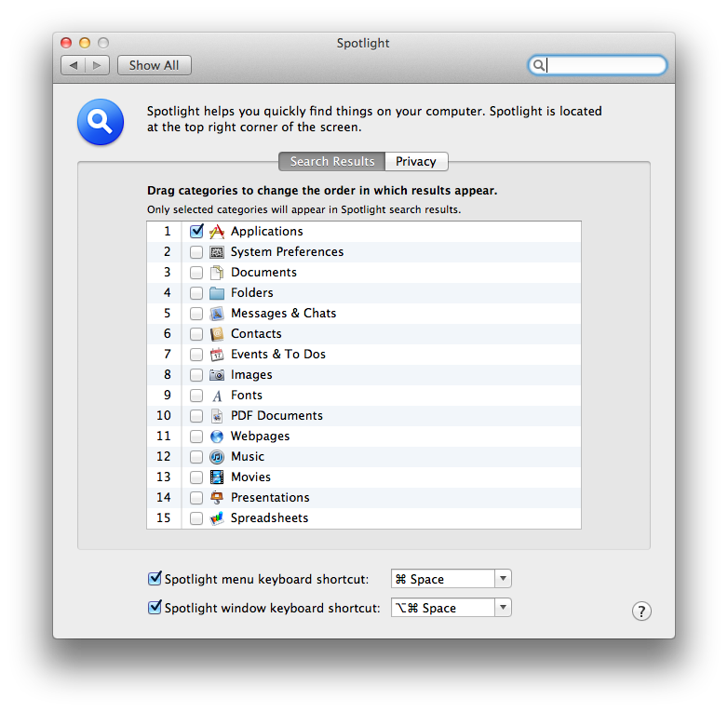
Task: Click the System Preferences category icon
Action: tap(217, 252)
